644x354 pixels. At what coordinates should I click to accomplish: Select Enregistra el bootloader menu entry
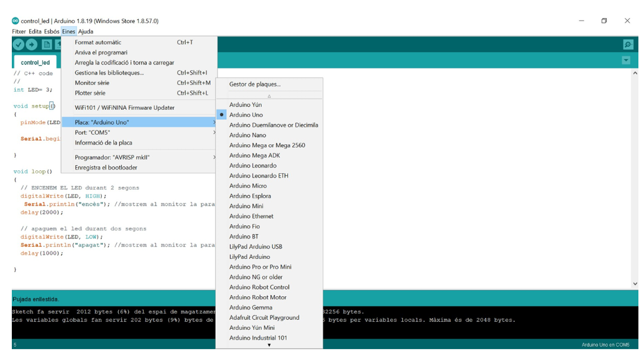pyautogui.click(x=106, y=168)
